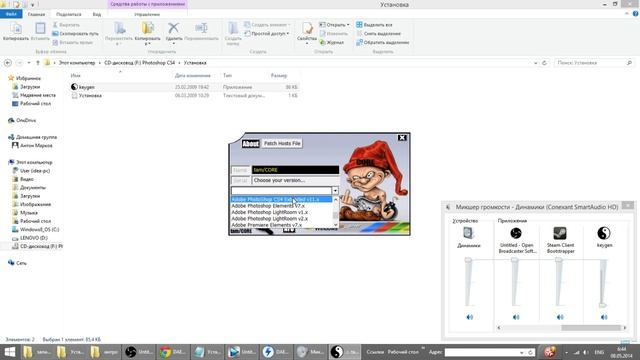Mute keygen application in volume mixer

coord(604,317)
